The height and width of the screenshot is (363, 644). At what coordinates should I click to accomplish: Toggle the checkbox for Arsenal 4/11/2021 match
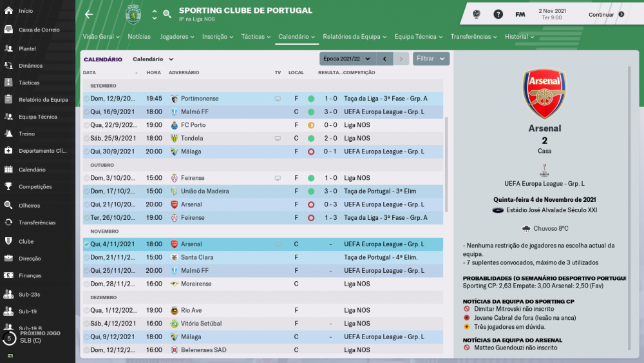(86, 244)
